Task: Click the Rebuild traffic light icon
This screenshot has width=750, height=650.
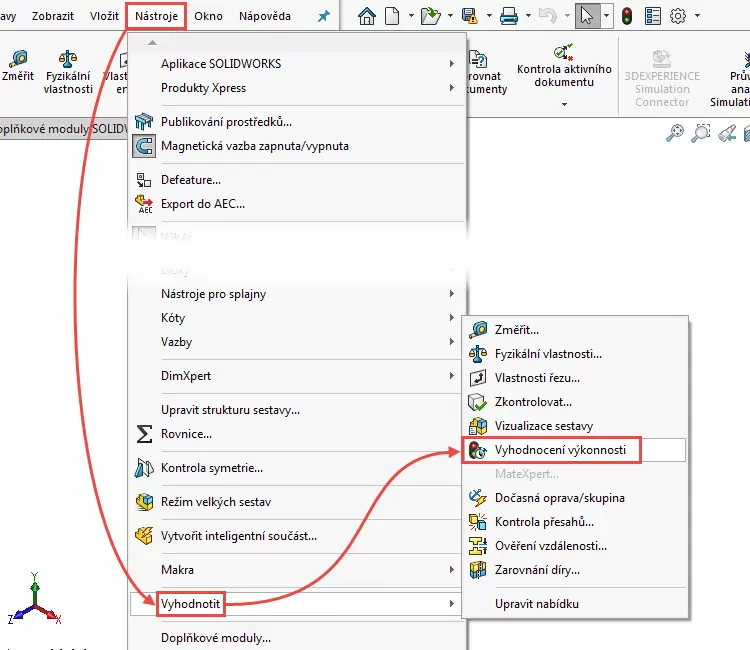Action: [627, 16]
